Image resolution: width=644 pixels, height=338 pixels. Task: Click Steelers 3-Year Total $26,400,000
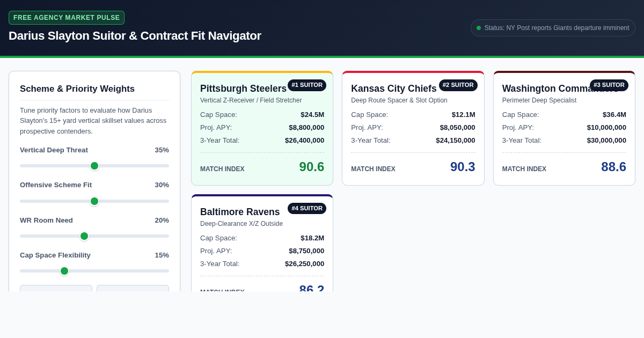[x=305, y=141]
